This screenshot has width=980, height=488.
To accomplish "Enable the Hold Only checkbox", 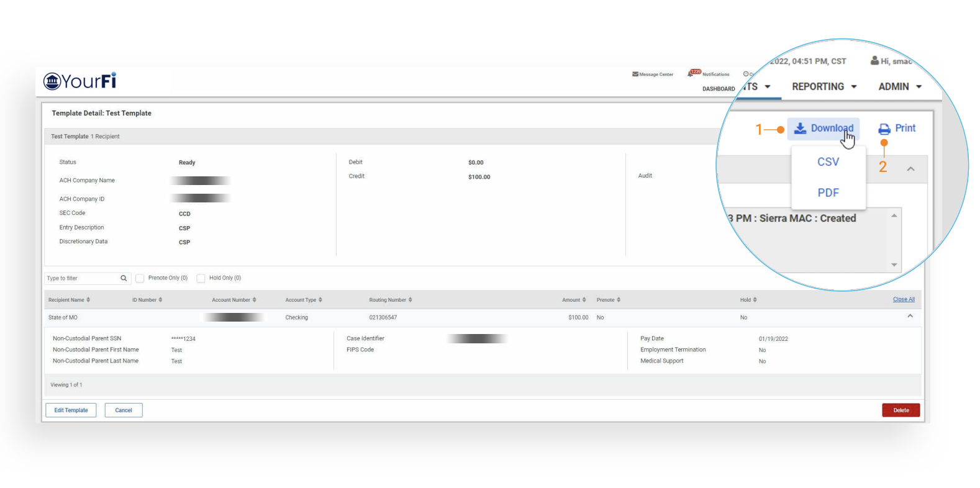I will tap(201, 278).
